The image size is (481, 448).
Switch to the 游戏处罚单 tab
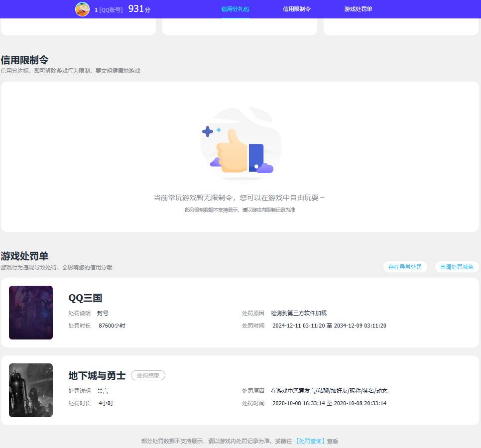coord(358,9)
